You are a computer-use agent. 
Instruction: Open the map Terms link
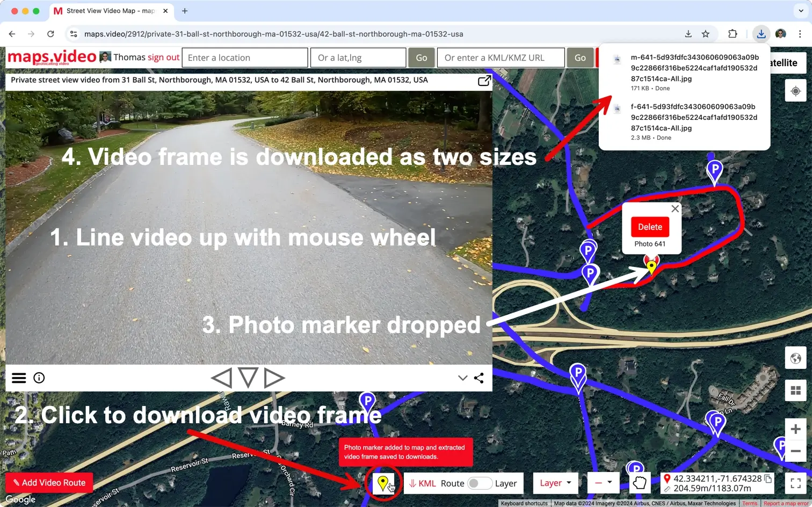(x=750, y=503)
